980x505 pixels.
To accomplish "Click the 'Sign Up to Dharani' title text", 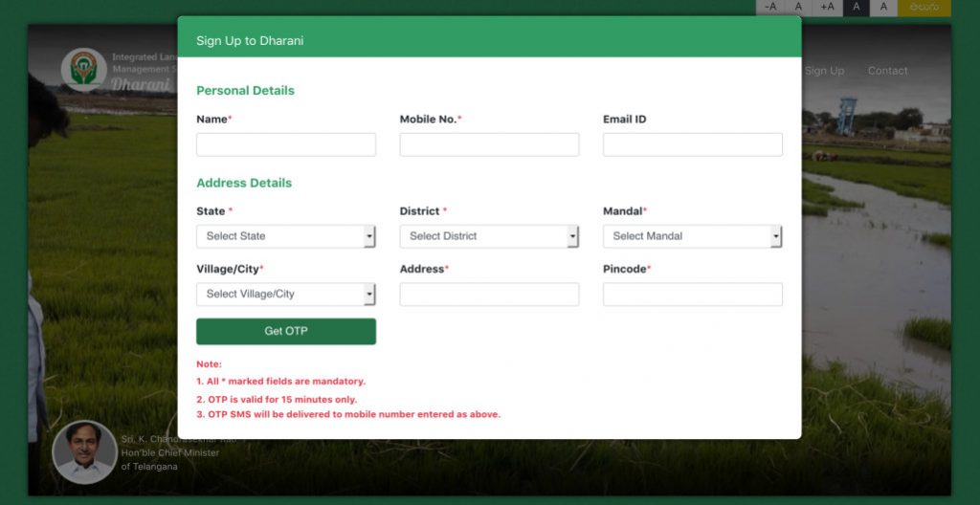I will [x=250, y=40].
